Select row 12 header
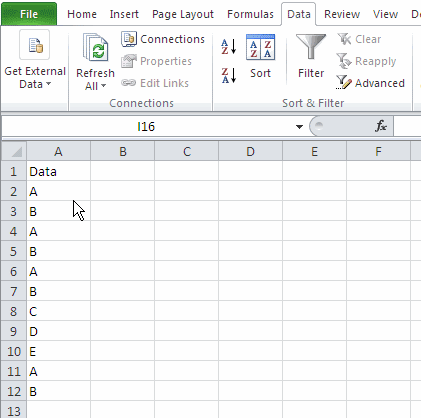The height and width of the screenshot is (418, 421). click(14, 391)
